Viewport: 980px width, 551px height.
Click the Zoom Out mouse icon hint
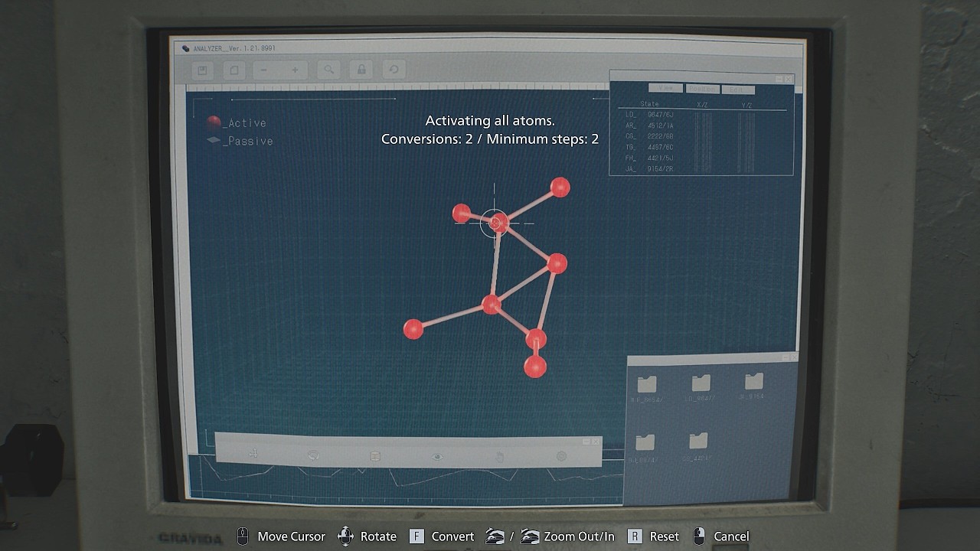tap(495, 536)
